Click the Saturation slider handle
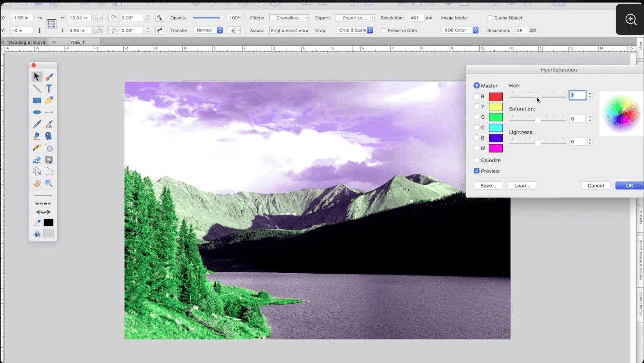This screenshot has height=363, width=644. (x=538, y=120)
